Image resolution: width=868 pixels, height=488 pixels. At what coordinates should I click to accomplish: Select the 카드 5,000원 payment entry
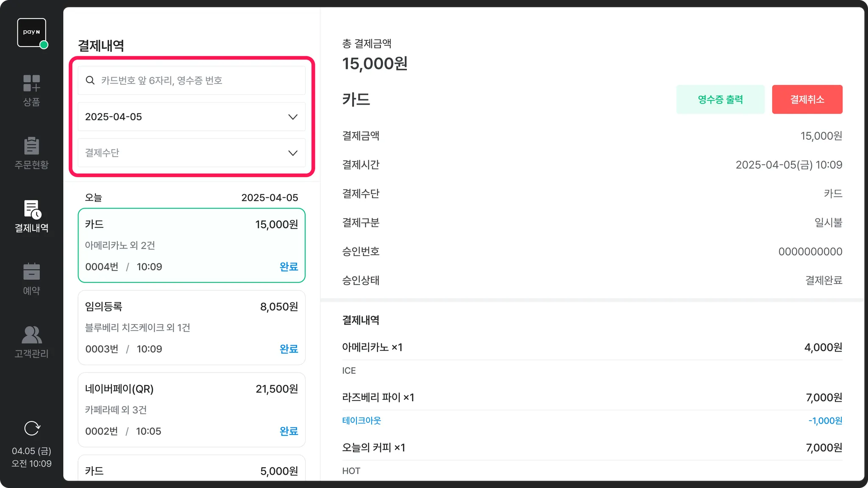coord(191,470)
